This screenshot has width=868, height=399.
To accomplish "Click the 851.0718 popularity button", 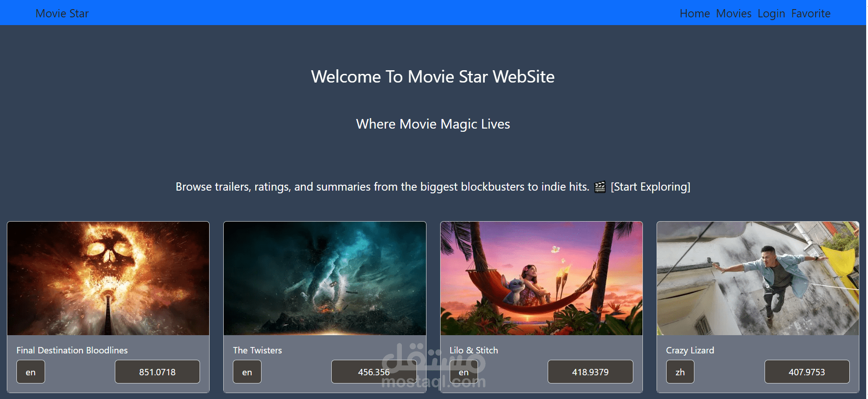I will pos(157,372).
